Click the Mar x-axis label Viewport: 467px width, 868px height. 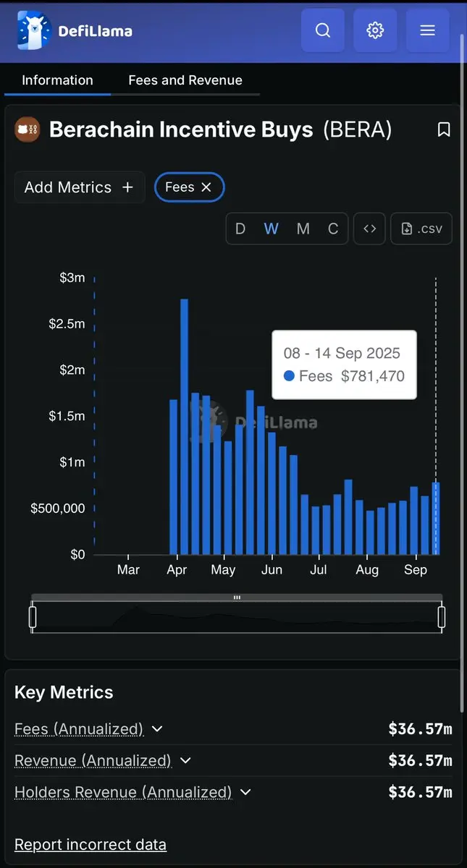(128, 570)
